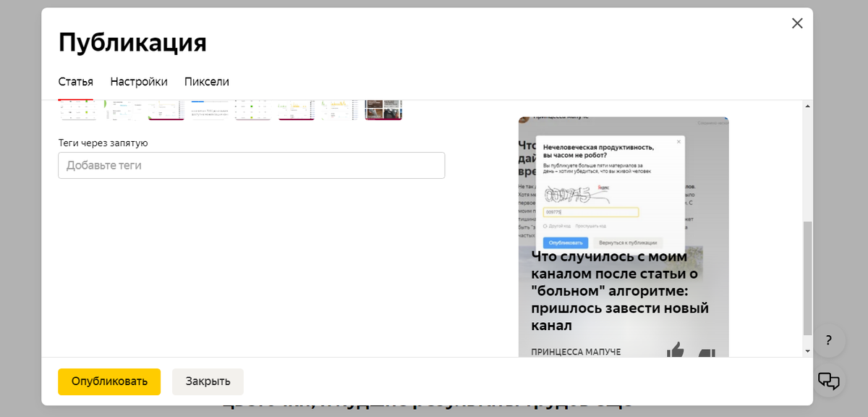
Task: Click the captcha code entry field
Action: 590,211
